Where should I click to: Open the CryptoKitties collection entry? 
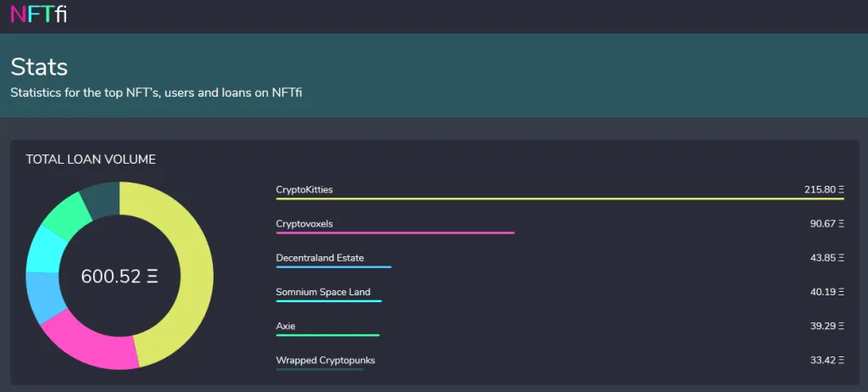tap(304, 189)
